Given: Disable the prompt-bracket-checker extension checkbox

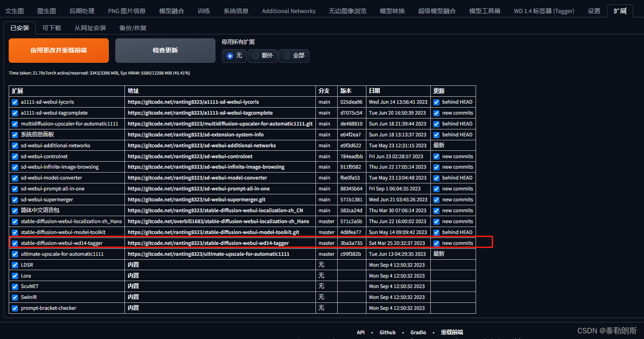Looking at the screenshot, I should tap(15, 308).
